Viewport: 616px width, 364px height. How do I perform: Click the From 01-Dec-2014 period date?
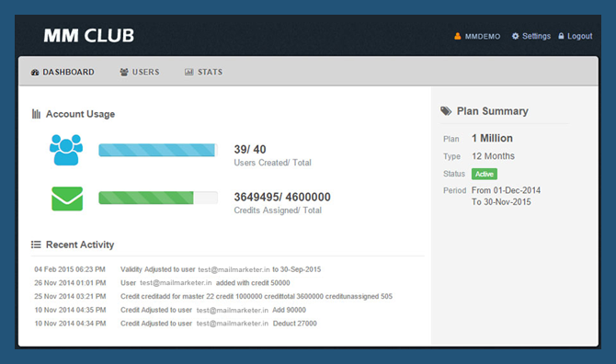tap(506, 190)
